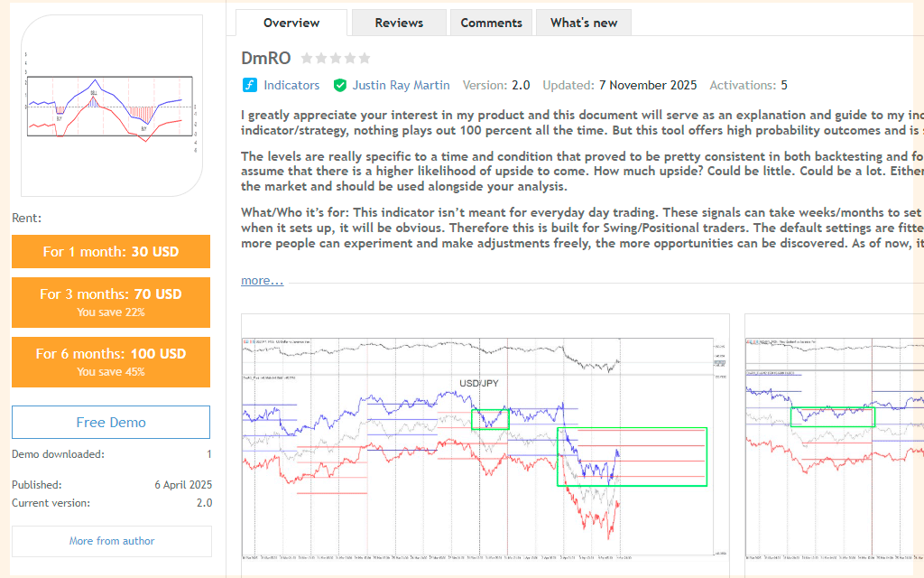The width and height of the screenshot is (924, 578).
Task: Choose the 3 months 70 USD rental
Action: pyautogui.click(x=111, y=303)
